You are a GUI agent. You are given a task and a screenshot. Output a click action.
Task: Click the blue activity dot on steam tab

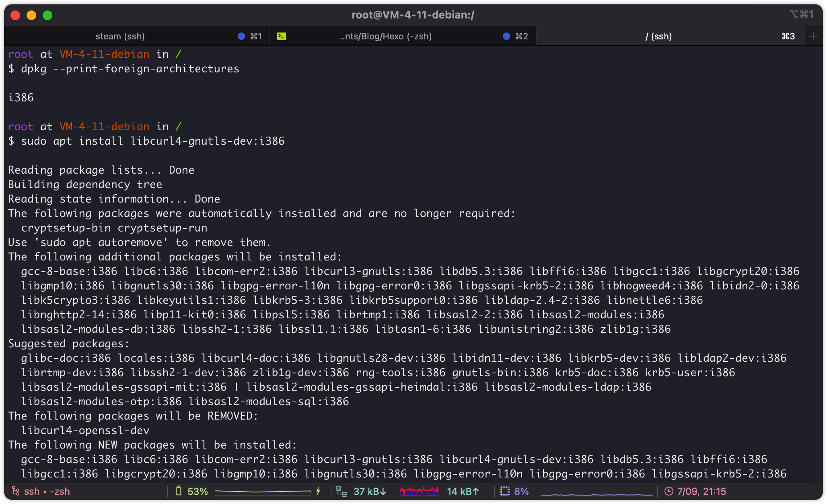[x=241, y=36]
